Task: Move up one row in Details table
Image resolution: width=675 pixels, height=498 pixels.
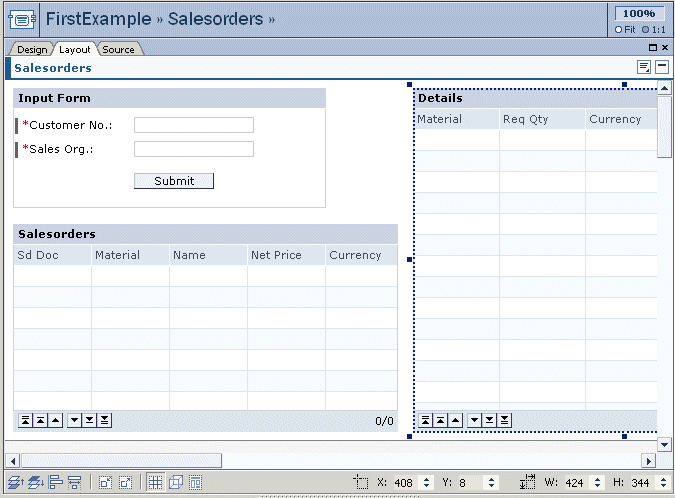Action: 455,420
